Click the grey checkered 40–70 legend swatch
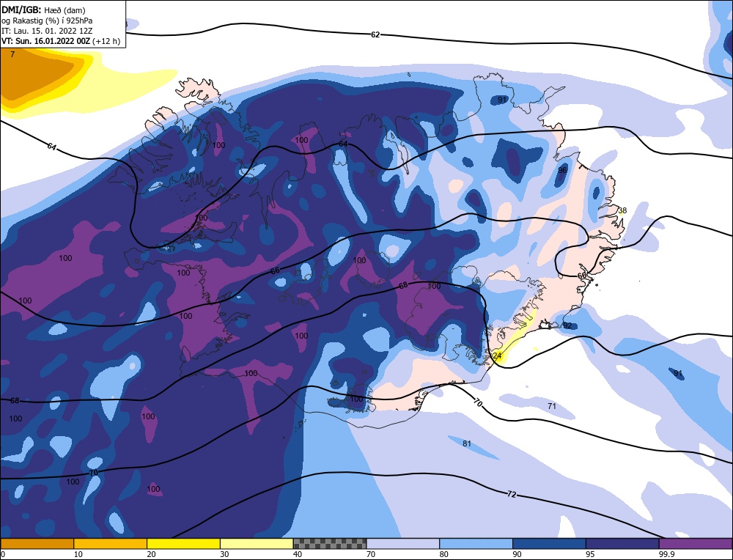This screenshot has height=560, width=733. pos(330,544)
